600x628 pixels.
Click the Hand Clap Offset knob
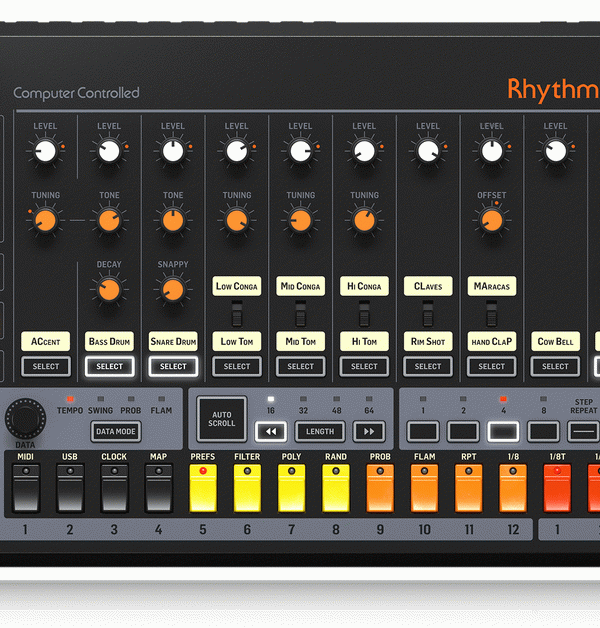[x=491, y=221]
